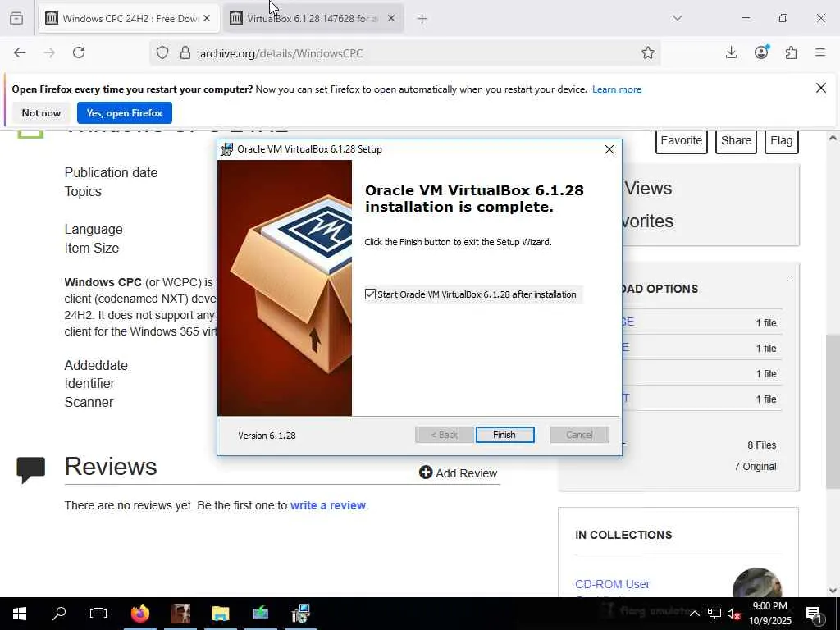This screenshot has width=840, height=630.
Task: Close the VirtualBox 6.1.28 tab
Action: tap(391, 18)
